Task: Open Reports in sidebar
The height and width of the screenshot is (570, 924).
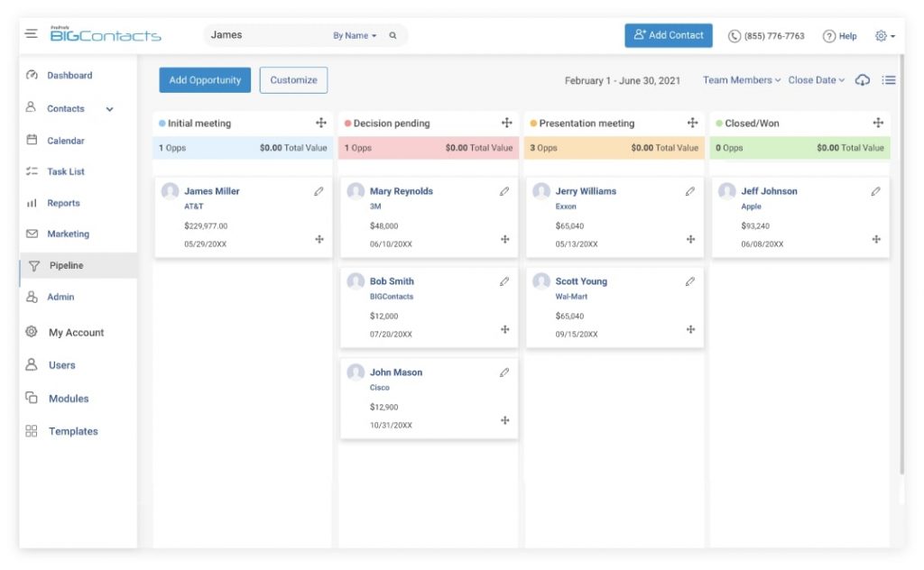Action: (63, 203)
